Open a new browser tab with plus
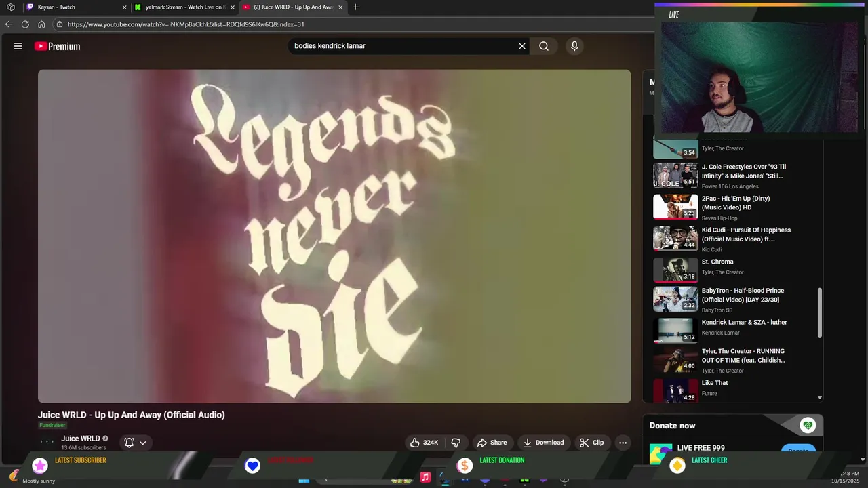 coord(355,7)
